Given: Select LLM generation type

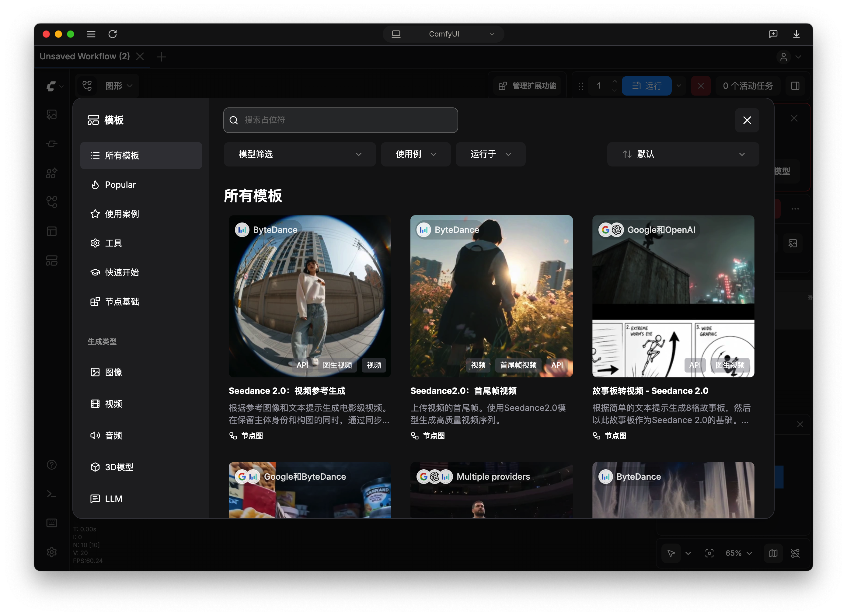Looking at the screenshot, I should [x=141, y=499].
